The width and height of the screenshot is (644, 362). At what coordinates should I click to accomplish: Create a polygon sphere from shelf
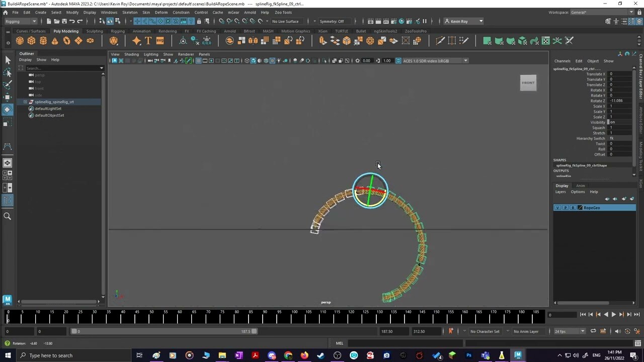20,41
